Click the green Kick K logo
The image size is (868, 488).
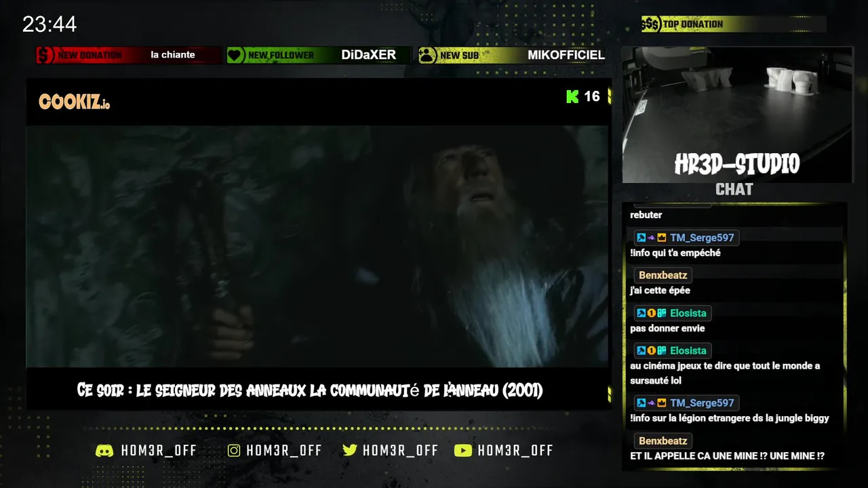point(572,96)
